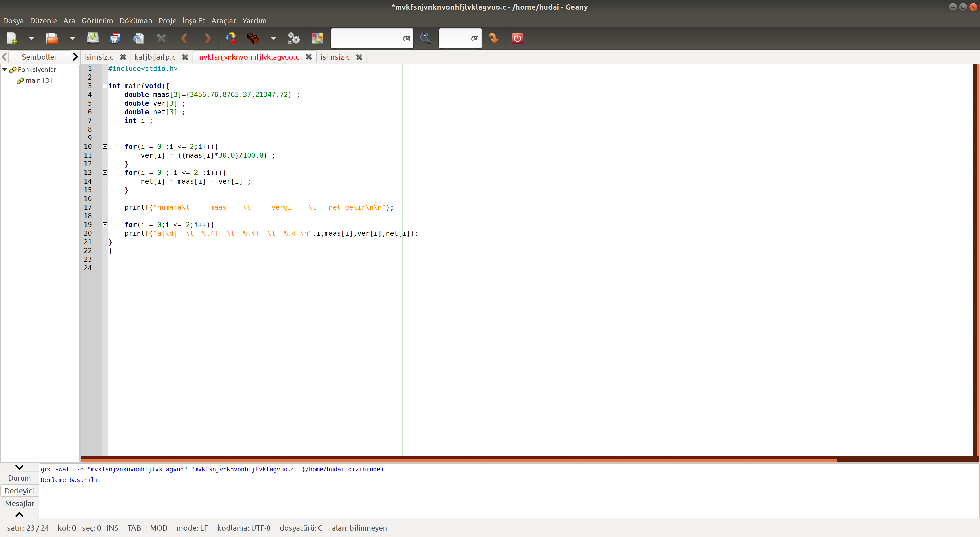The image size is (980, 537).
Task: Toggle the fold marker on line 19
Action: point(105,225)
